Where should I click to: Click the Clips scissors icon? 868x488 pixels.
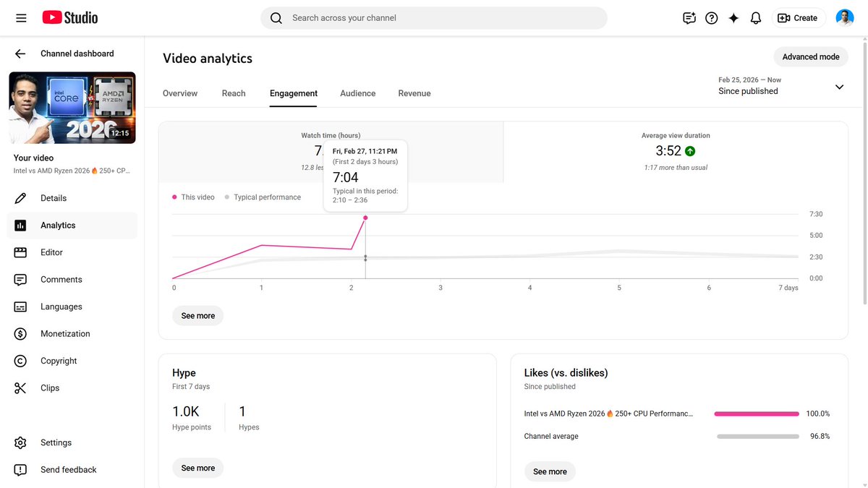20,388
